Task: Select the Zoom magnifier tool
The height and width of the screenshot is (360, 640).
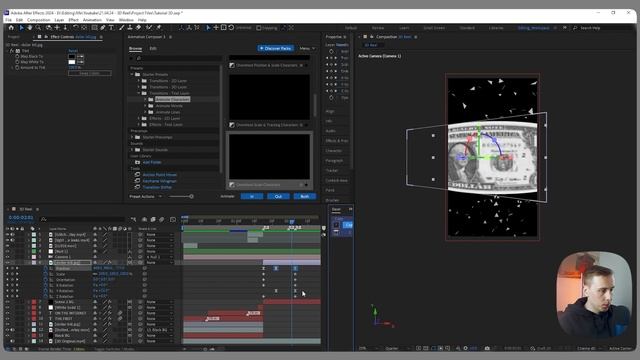Action: (x=38, y=28)
